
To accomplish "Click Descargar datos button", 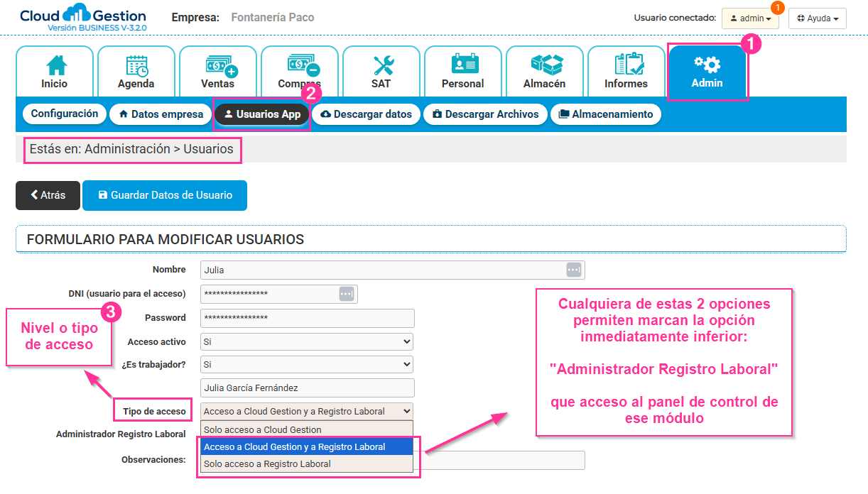I will (366, 114).
